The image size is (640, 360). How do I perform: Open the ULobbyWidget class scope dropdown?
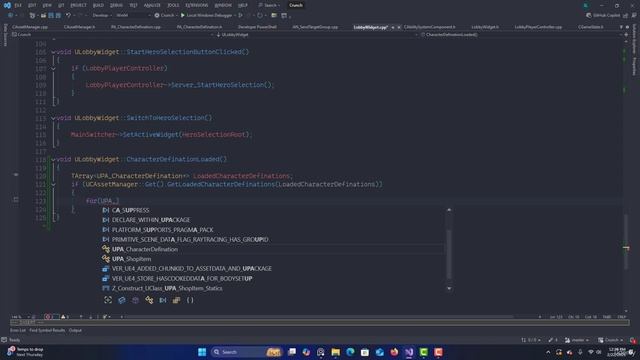coord(316,35)
